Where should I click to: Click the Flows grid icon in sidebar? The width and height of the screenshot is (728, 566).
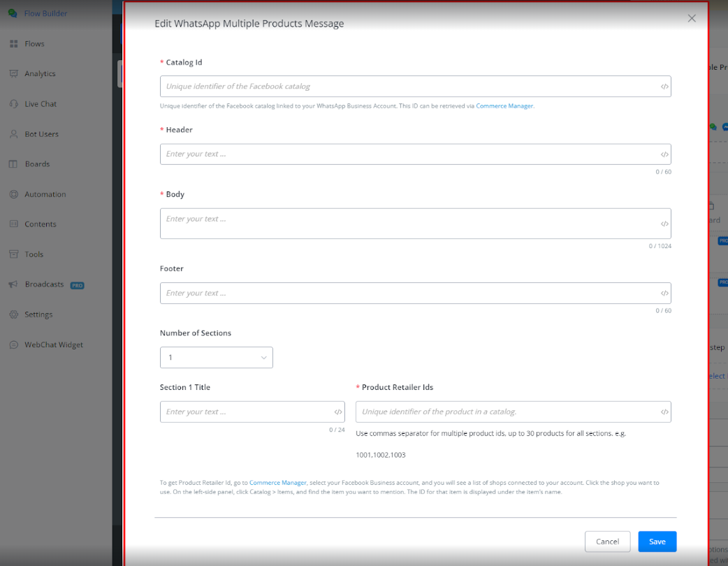[13, 44]
